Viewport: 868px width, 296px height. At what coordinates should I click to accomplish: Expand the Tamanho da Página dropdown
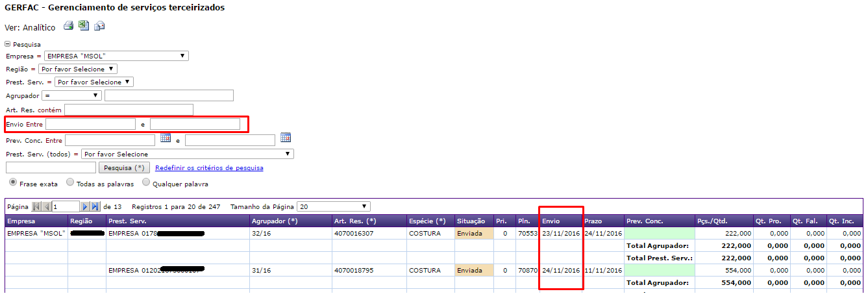[x=333, y=206]
